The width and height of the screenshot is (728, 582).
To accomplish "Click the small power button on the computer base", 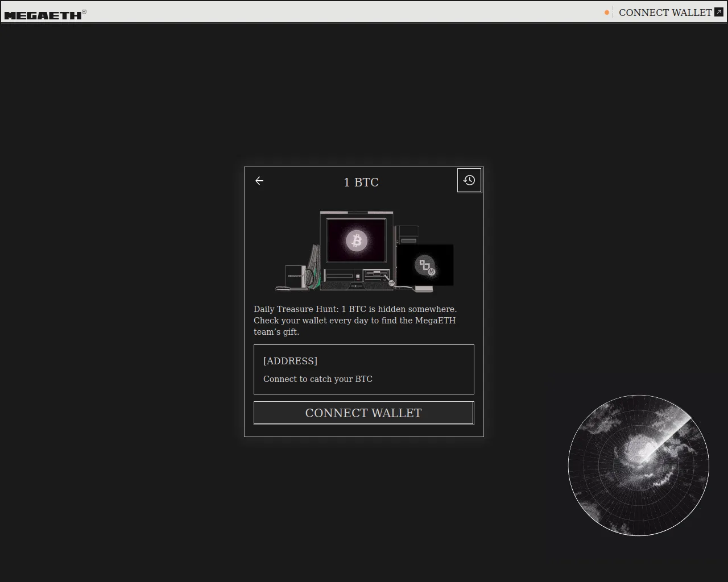I will click(x=358, y=277).
